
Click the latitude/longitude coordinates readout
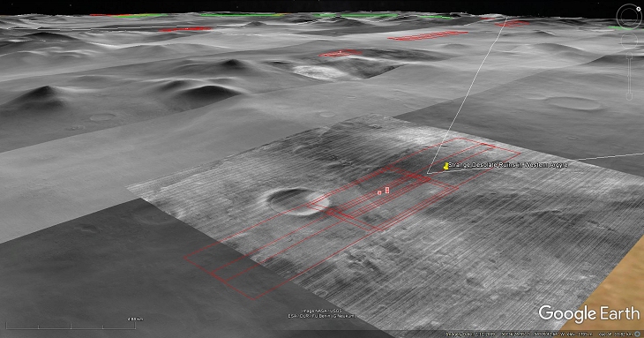click(x=532, y=334)
